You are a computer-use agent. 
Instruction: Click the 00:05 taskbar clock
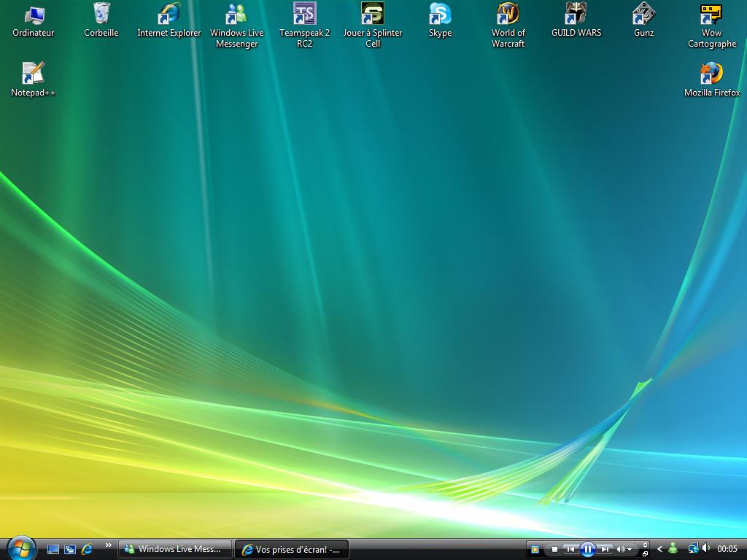727,549
